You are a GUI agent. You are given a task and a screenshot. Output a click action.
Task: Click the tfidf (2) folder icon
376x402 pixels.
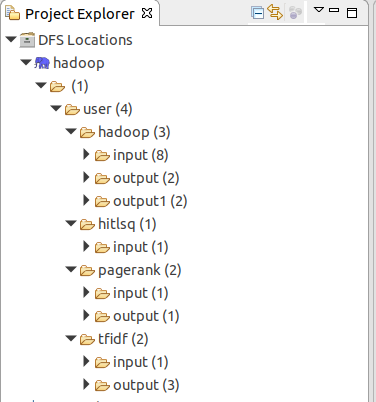coord(87,339)
